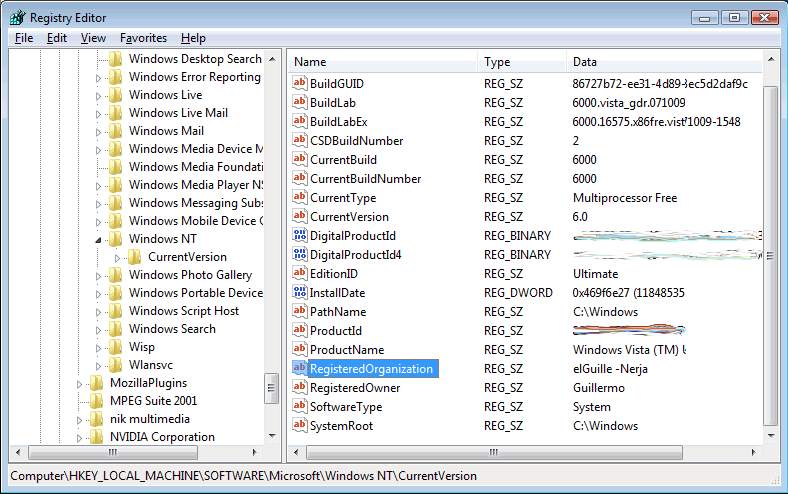Click the Registry Editor title bar icon
Screen dimensions: 788x494
18,18
